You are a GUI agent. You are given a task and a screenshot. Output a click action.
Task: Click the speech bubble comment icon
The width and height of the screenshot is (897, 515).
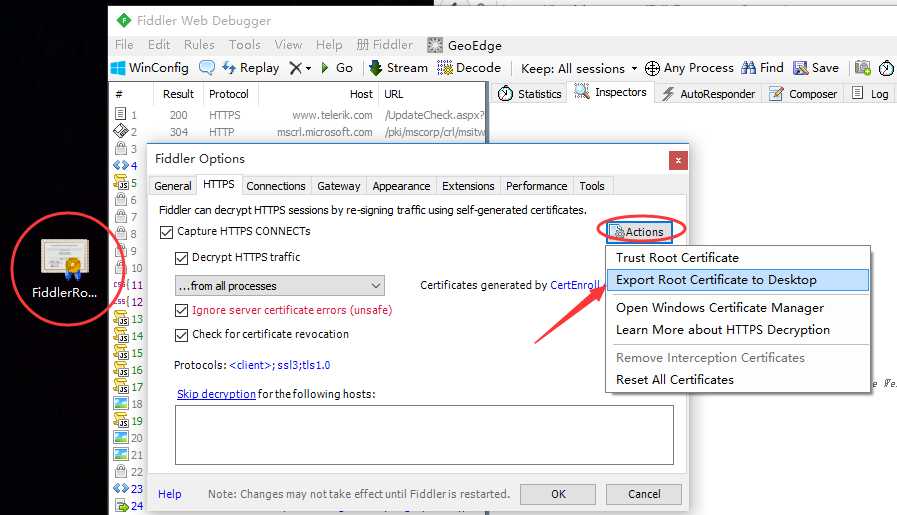click(207, 68)
